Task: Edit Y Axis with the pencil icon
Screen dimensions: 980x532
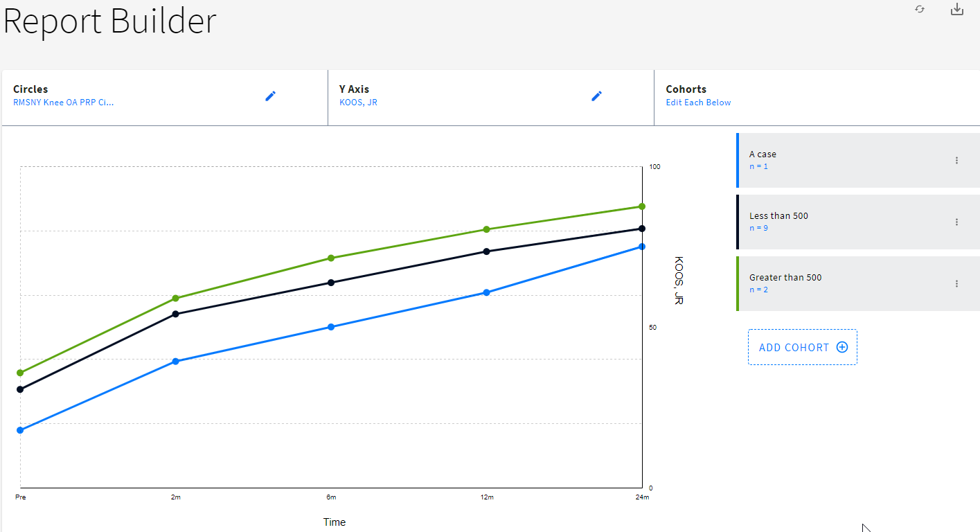Action: (596, 96)
